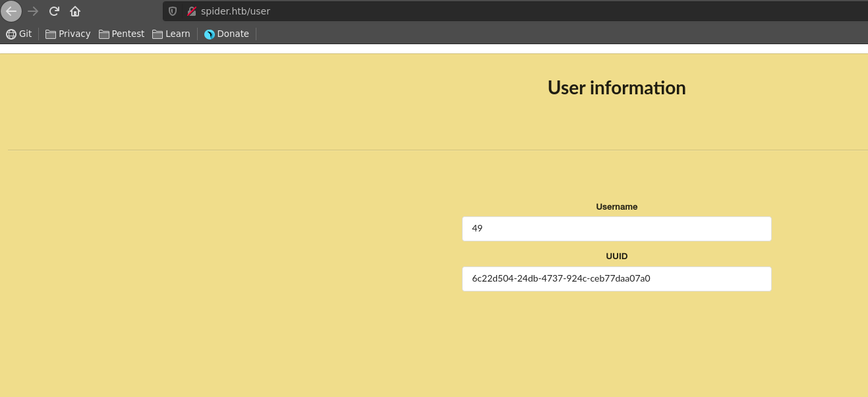Click the forward navigation arrow
This screenshot has width=868, height=397.
33,11
